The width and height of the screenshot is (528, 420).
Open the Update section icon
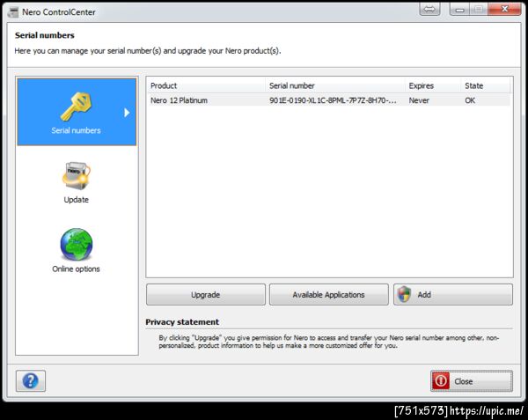click(76, 175)
